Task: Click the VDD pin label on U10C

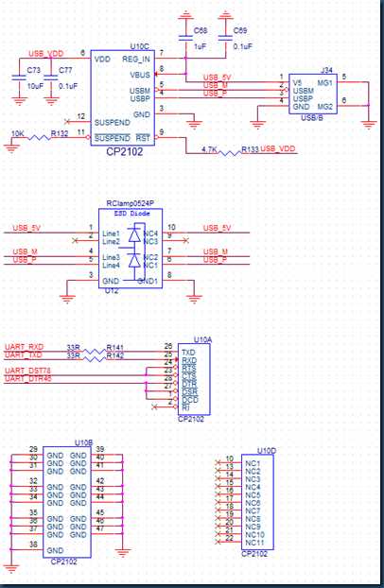Action: (x=102, y=59)
